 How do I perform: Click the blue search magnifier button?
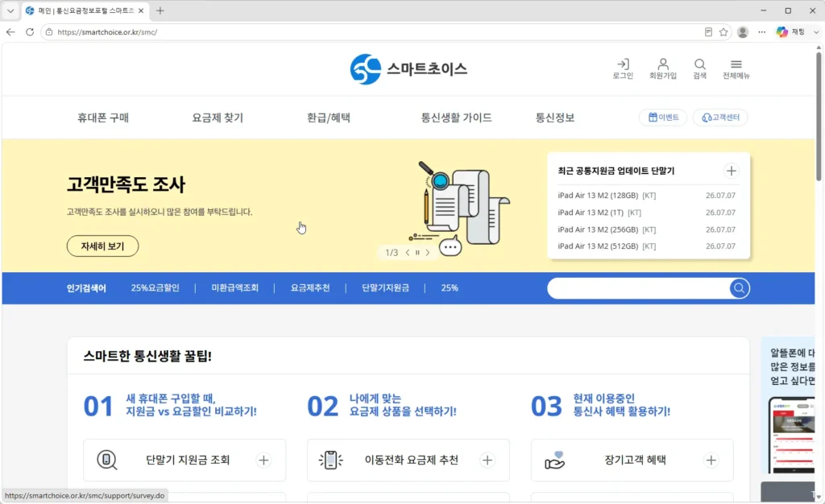(740, 288)
